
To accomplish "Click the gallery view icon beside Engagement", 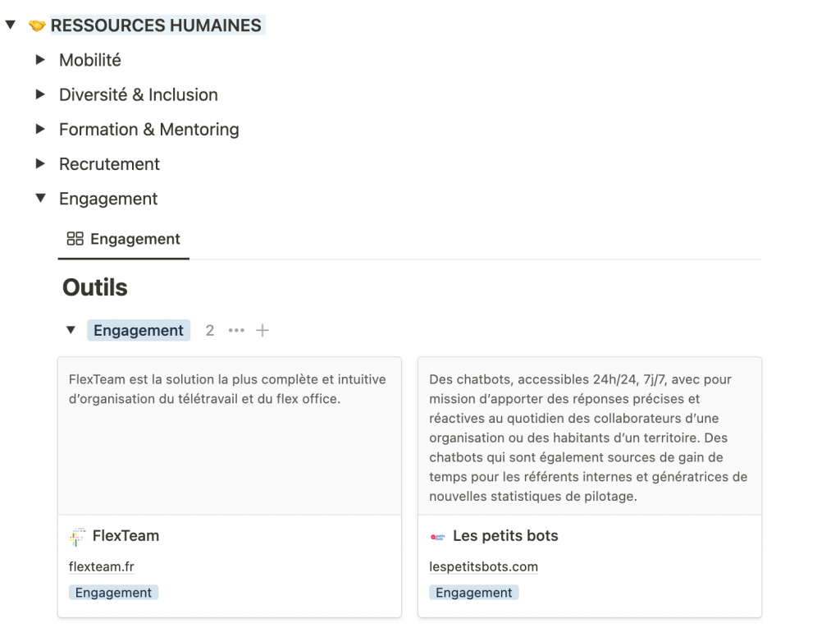I will (x=73, y=239).
